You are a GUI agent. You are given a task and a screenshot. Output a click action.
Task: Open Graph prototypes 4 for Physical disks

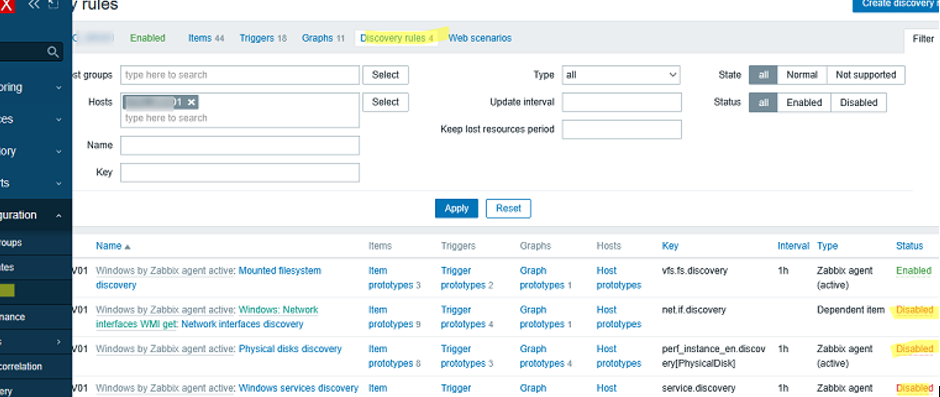[546, 356]
